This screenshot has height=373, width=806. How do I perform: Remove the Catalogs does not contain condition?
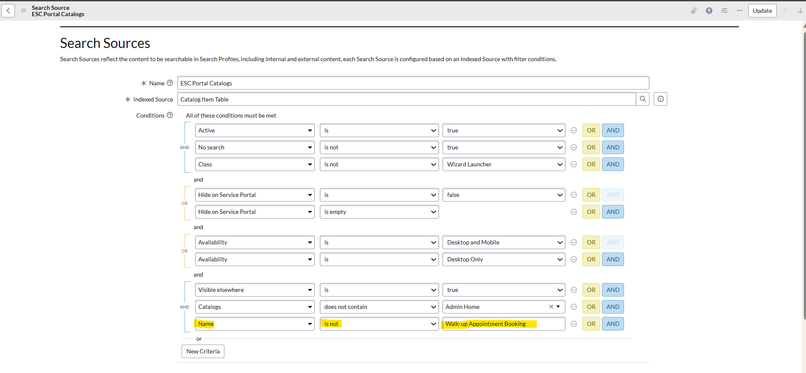[x=574, y=307]
